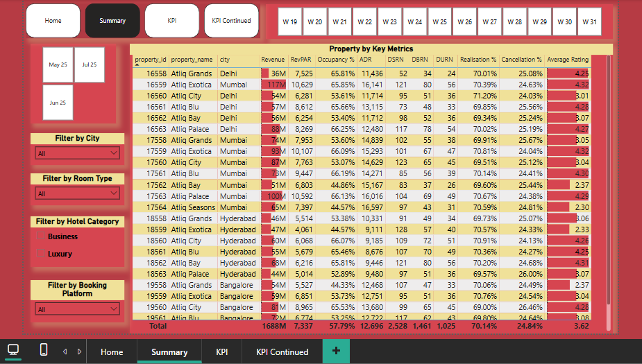Image resolution: width=642 pixels, height=364 pixels.
Task: Sort by the city column header
Action: [225, 60]
